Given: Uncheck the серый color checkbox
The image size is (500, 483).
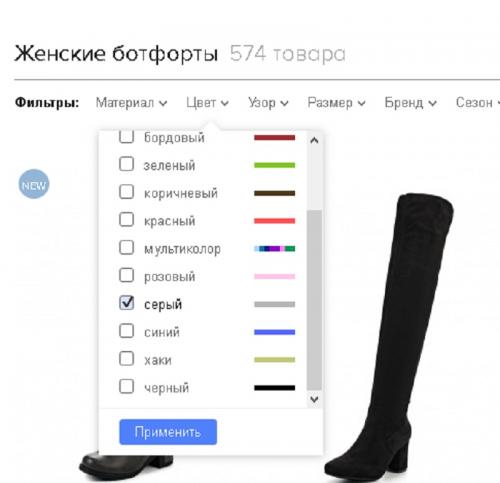Looking at the screenshot, I should pos(127,303).
